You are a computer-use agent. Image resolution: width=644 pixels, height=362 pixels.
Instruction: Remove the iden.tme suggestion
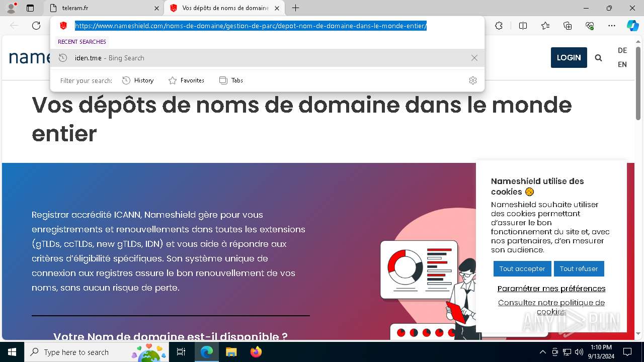coord(474,58)
